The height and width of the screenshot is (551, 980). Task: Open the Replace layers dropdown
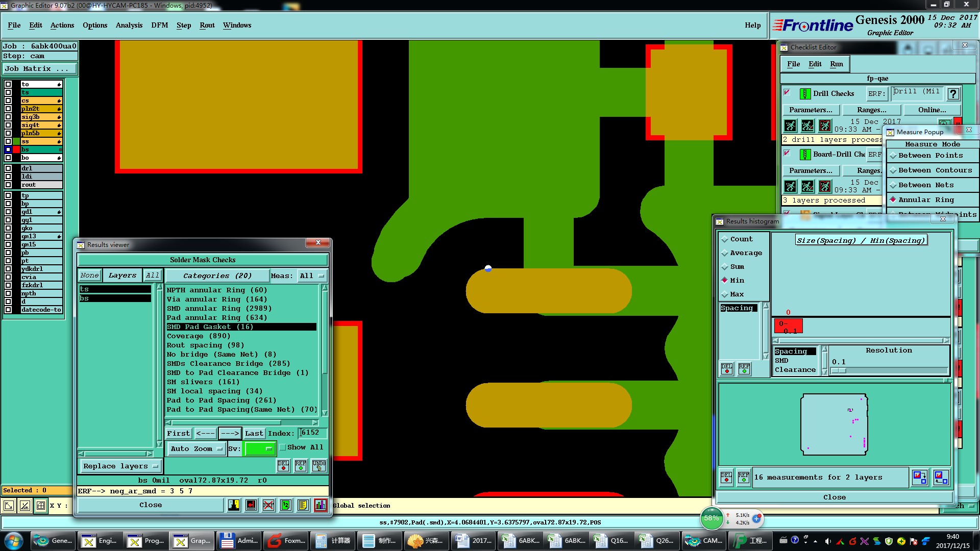pos(120,466)
